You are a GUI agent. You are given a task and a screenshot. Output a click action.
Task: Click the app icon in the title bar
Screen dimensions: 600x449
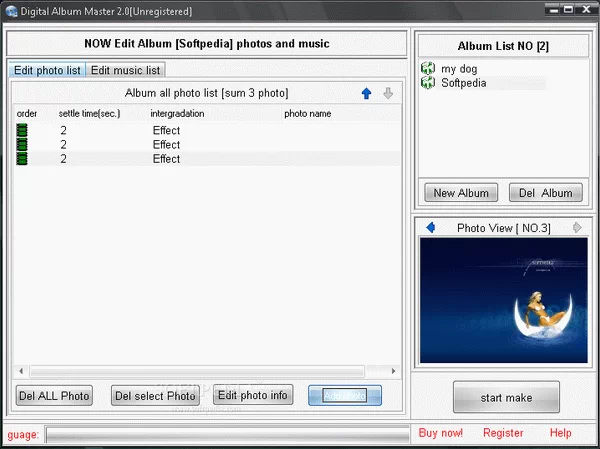[11, 11]
